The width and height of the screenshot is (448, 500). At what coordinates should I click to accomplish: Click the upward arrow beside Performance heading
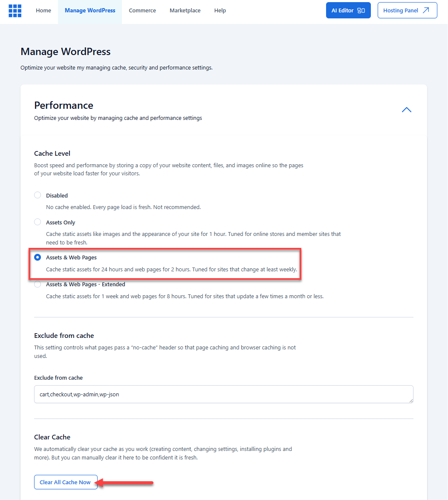coord(406,110)
